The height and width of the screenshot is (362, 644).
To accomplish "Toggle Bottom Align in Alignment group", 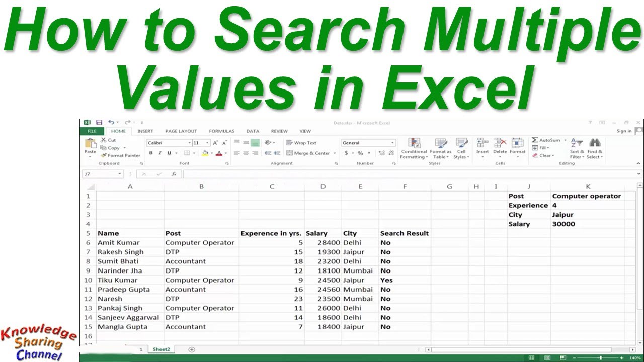I will pyautogui.click(x=255, y=143).
